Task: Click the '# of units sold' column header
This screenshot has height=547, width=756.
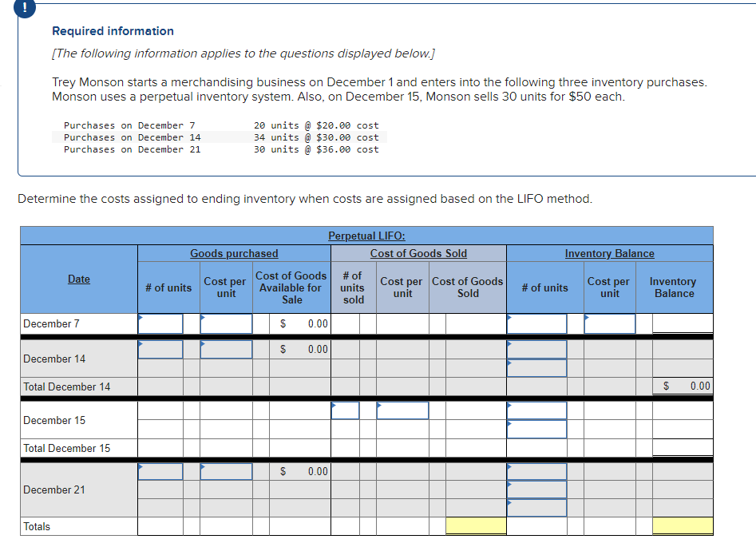Action: pos(352,287)
